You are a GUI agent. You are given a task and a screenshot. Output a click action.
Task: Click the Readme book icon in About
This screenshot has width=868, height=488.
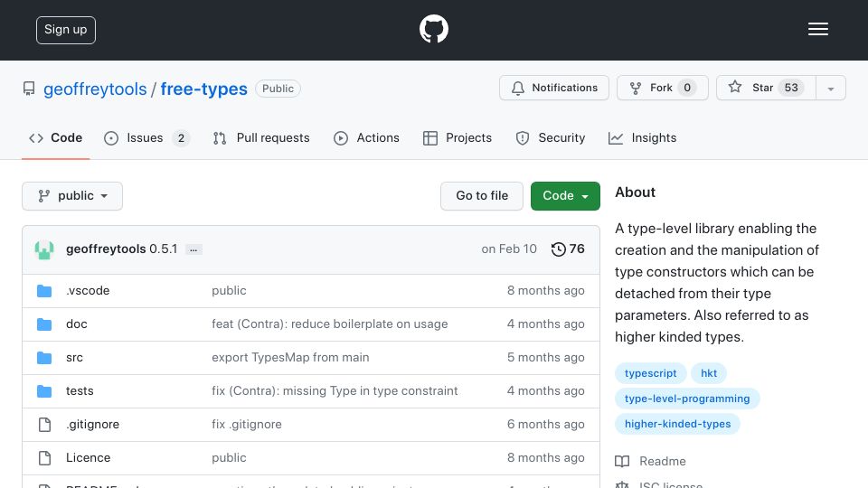(x=622, y=462)
